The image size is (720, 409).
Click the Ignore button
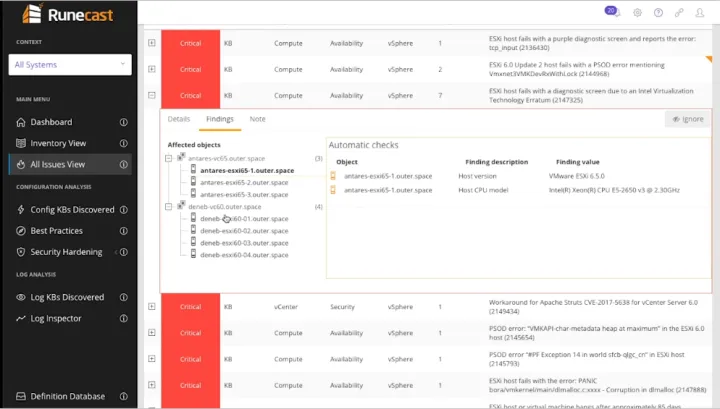tap(687, 119)
